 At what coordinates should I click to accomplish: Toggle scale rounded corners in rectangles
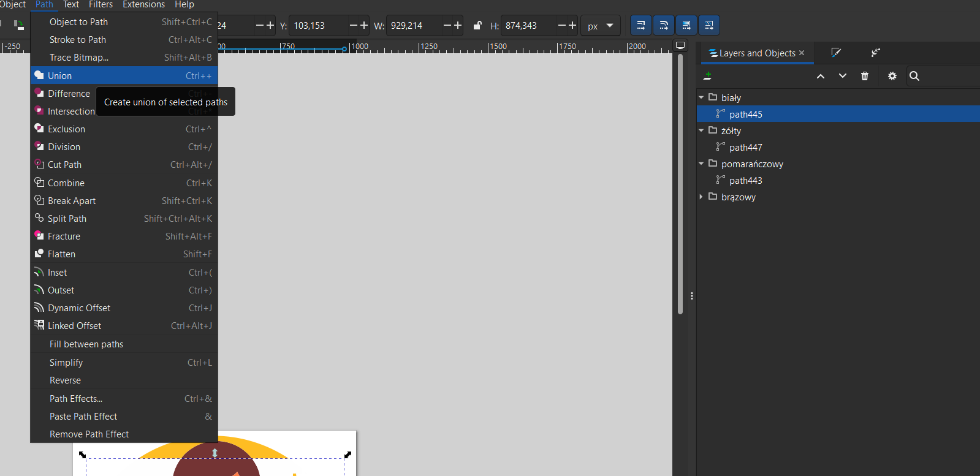[663, 26]
